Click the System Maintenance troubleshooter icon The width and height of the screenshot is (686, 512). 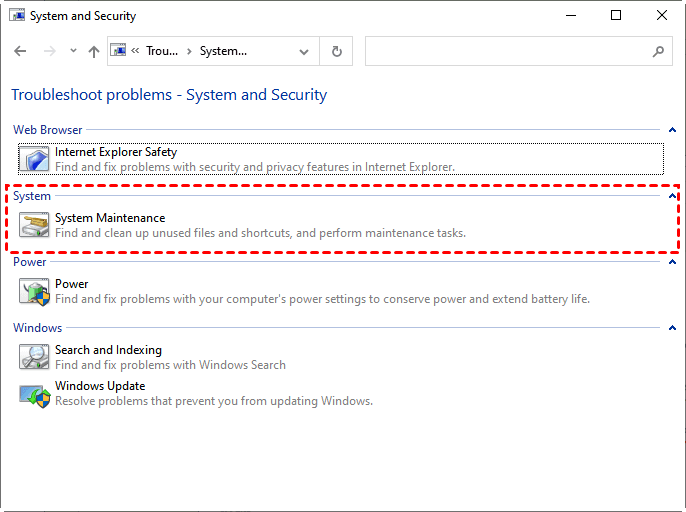pyautogui.click(x=35, y=225)
